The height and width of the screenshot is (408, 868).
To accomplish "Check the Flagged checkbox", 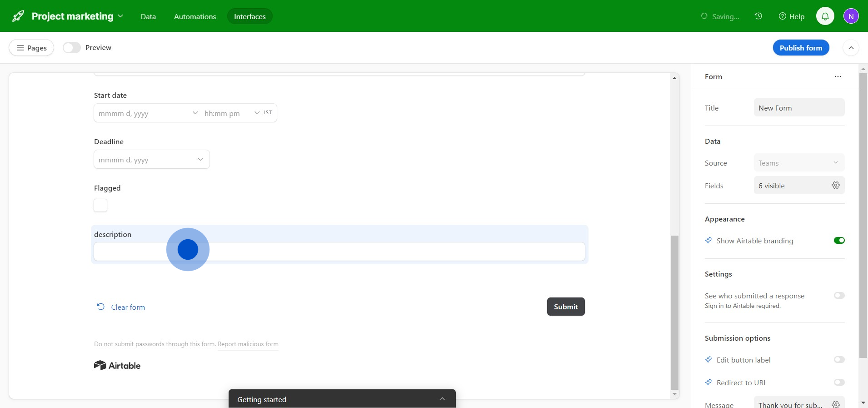I will click(100, 206).
